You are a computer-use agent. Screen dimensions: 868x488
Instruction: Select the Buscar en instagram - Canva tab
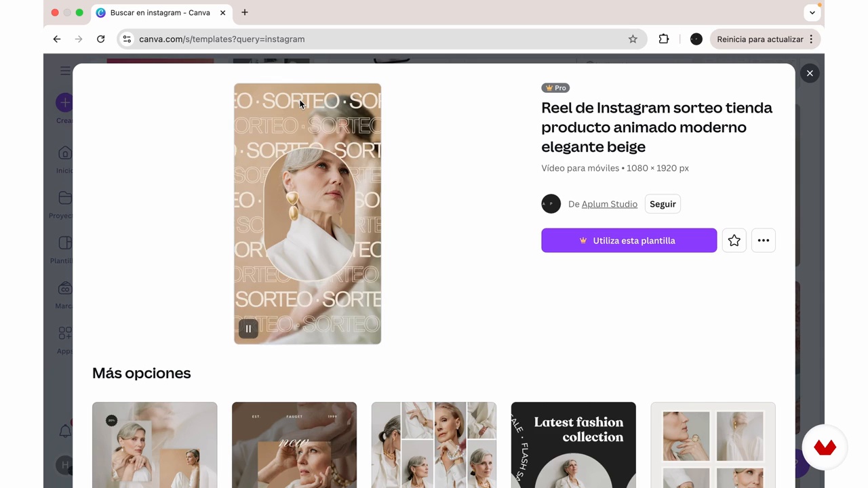tap(161, 13)
